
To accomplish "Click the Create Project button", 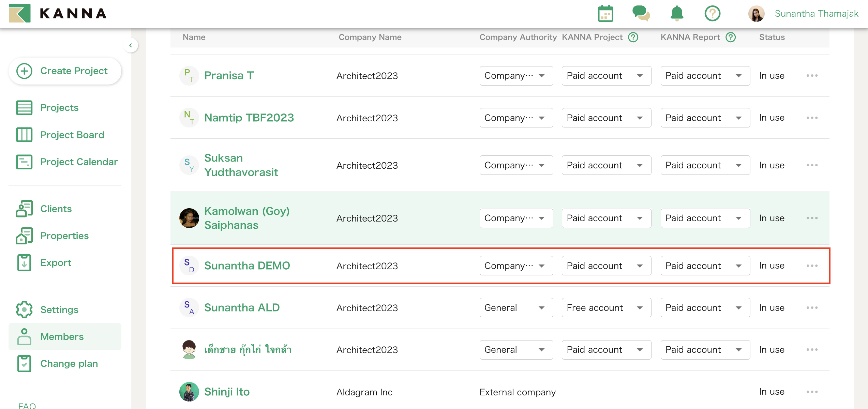I will coord(64,71).
